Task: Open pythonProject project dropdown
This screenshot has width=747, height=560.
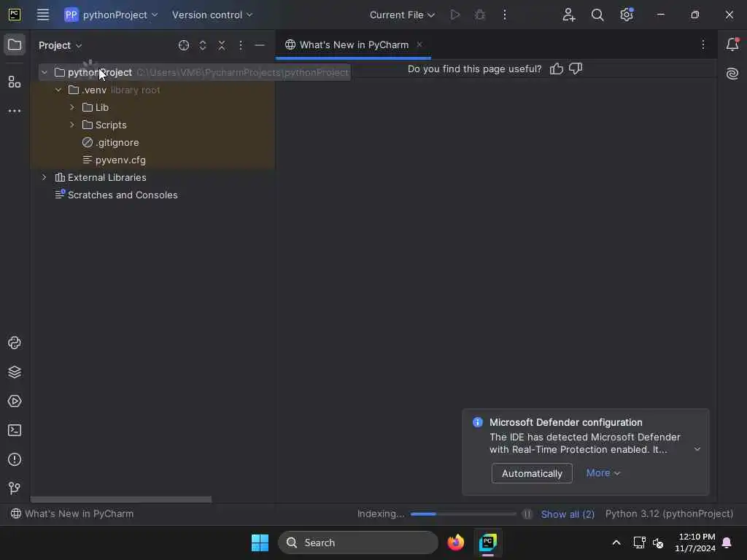Action: [111, 15]
